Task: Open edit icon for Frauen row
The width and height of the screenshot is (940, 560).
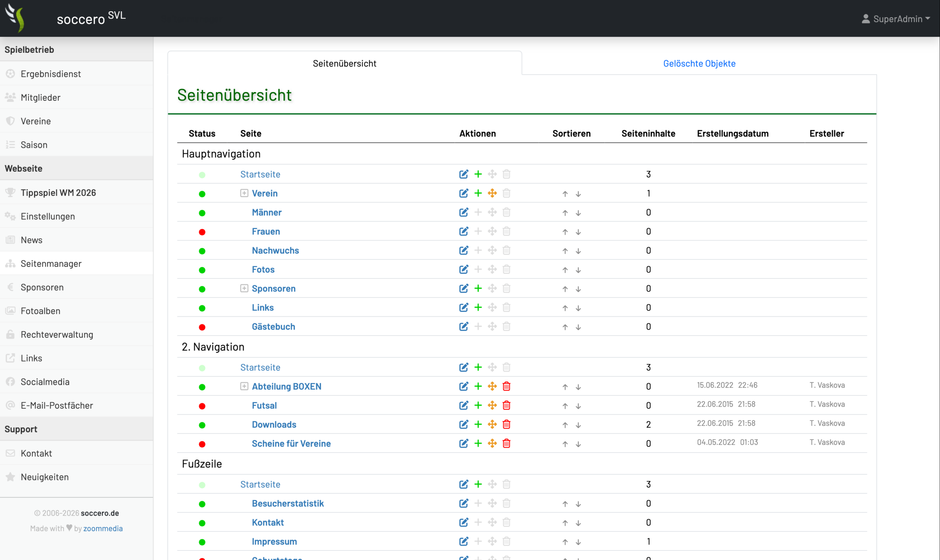Action: [x=464, y=231]
